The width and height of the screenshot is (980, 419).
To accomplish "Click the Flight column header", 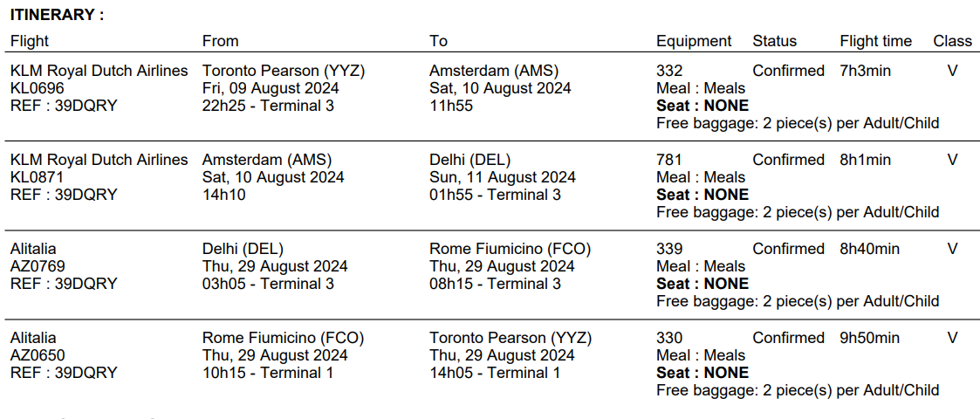I will coord(30,41).
